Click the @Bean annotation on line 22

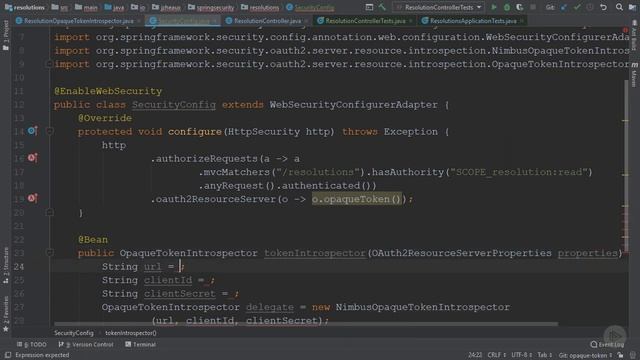(93, 240)
